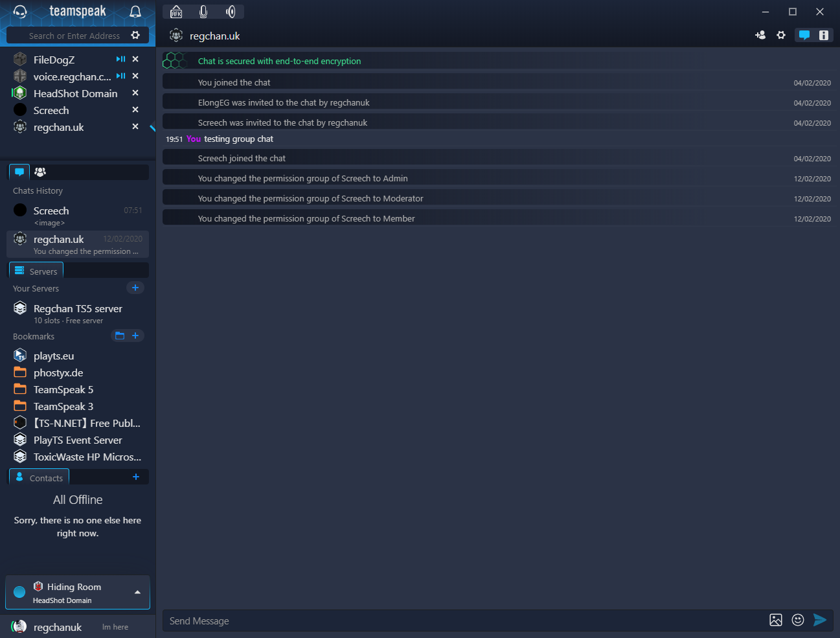The width and height of the screenshot is (840, 638).
Task: Edit the 'Im here' status message
Action: coord(115,627)
